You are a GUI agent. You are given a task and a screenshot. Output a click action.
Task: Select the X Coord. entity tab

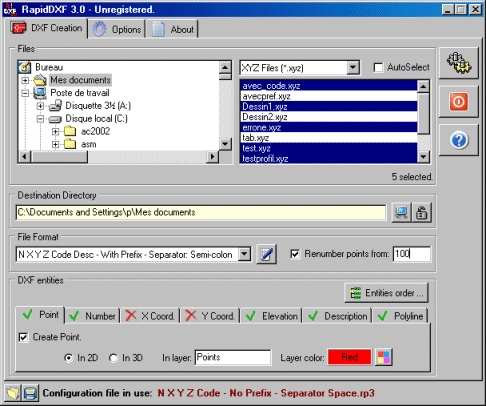point(150,316)
